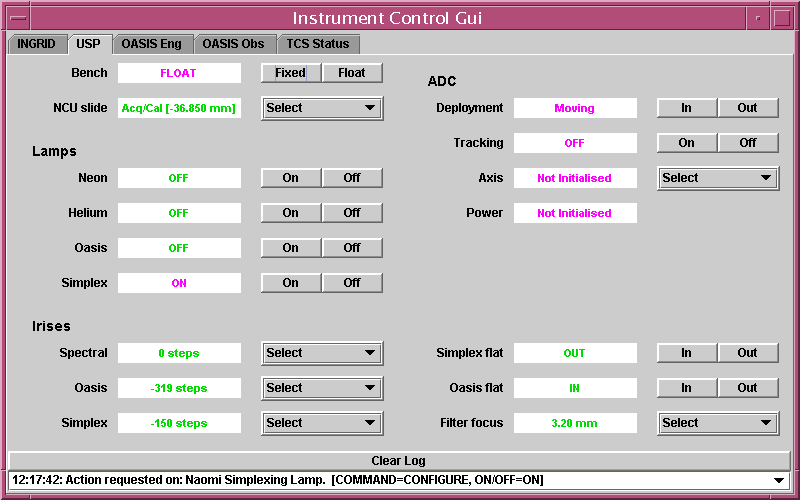Open the Filter focus Select dropdown
This screenshot has width=800, height=500.
(718, 423)
